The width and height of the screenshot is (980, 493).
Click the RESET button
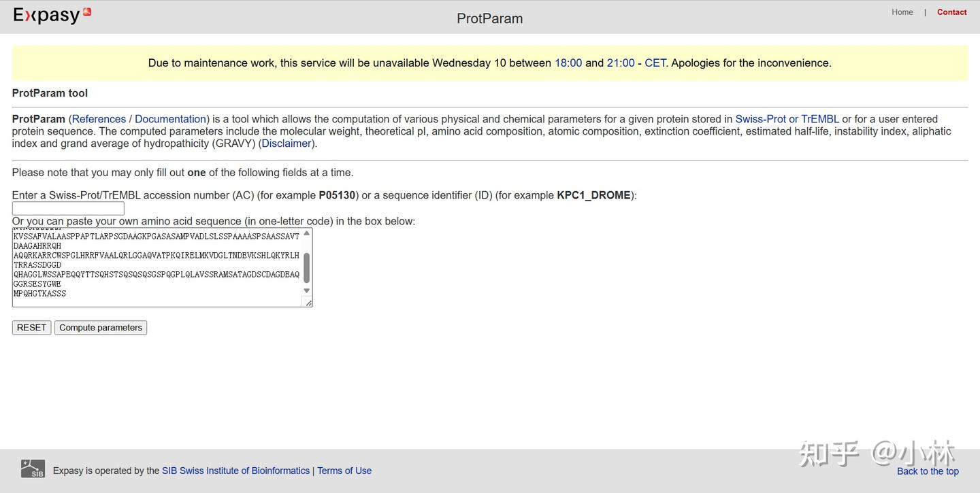(x=31, y=328)
